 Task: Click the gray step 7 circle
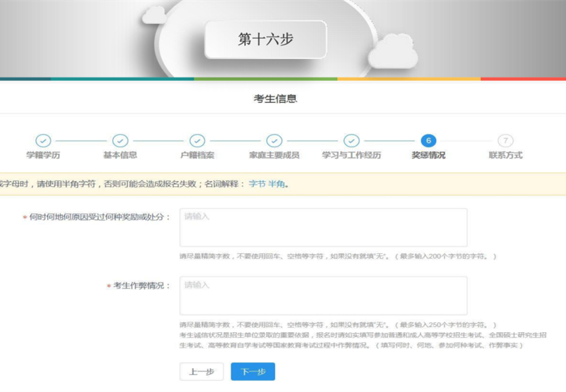pos(506,141)
